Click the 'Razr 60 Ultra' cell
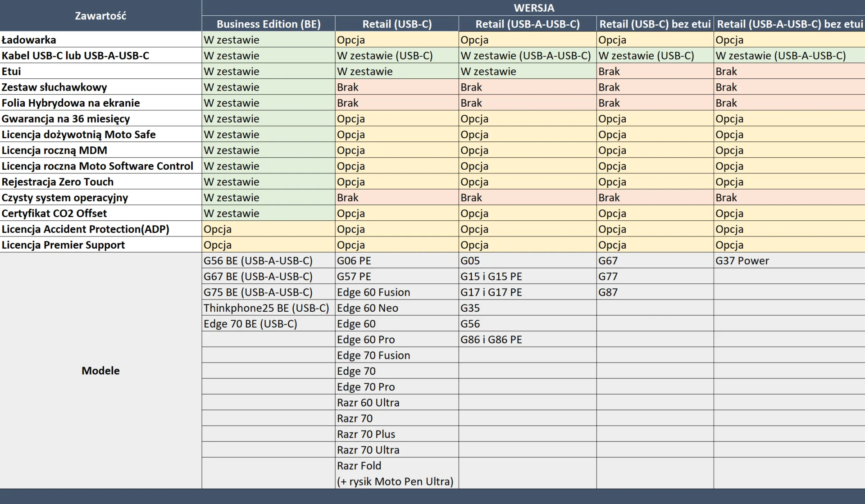The width and height of the screenshot is (865, 504). [397, 402]
